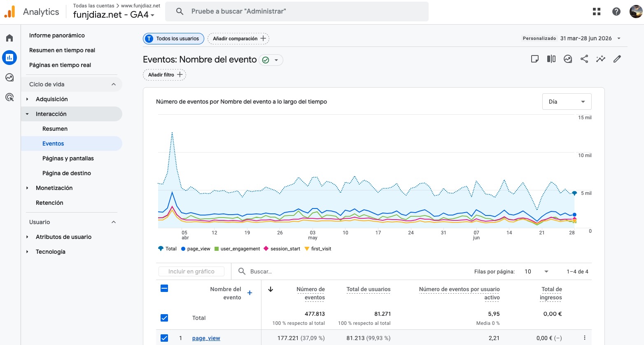Click the sparkle trend insights icon

point(601,59)
